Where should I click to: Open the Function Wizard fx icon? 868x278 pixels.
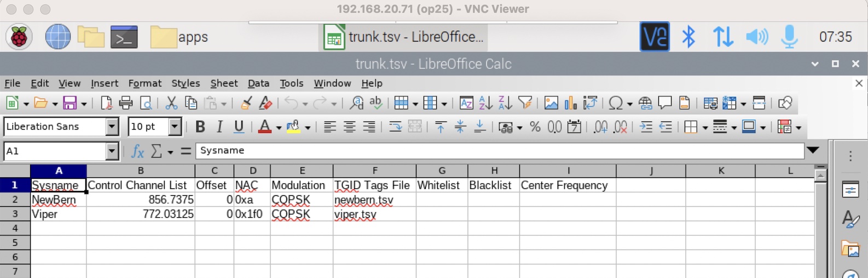coord(137,151)
